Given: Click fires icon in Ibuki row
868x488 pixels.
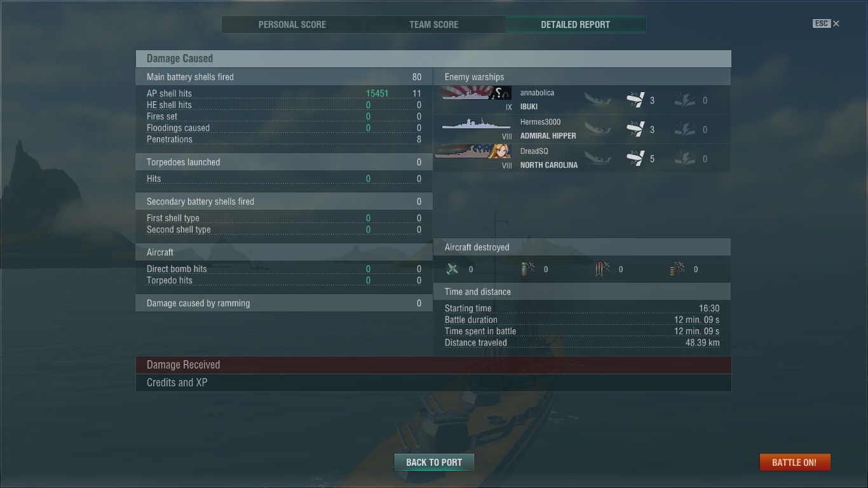Looking at the screenshot, I should [684, 100].
